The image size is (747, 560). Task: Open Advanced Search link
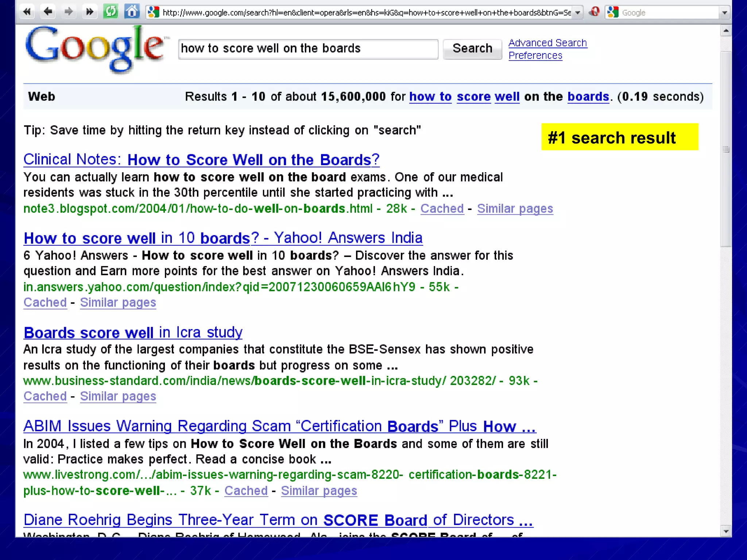pyautogui.click(x=547, y=43)
